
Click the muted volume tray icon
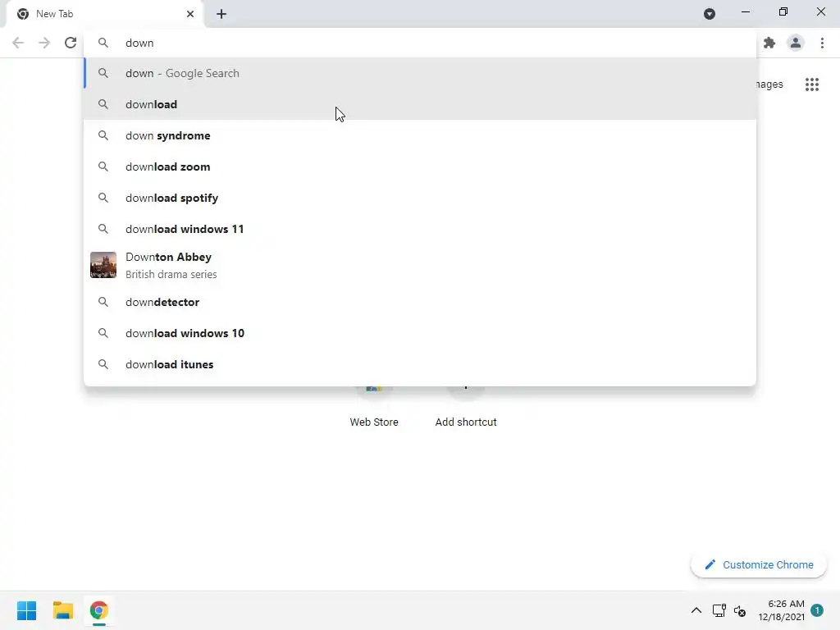pos(740,610)
